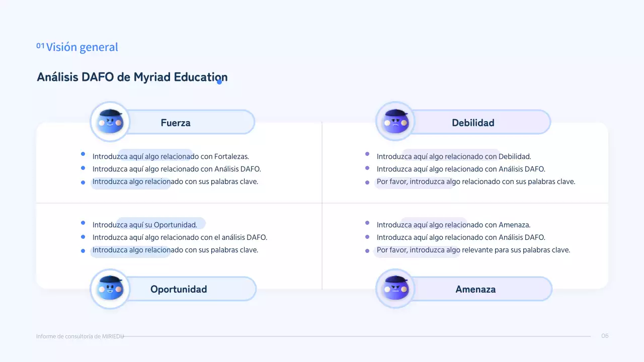Screen dimensions: 644x362
Task: Click the bullet dot before Introduzca aquí su Oportunidad
Action: pyautogui.click(x=83, y=223)
